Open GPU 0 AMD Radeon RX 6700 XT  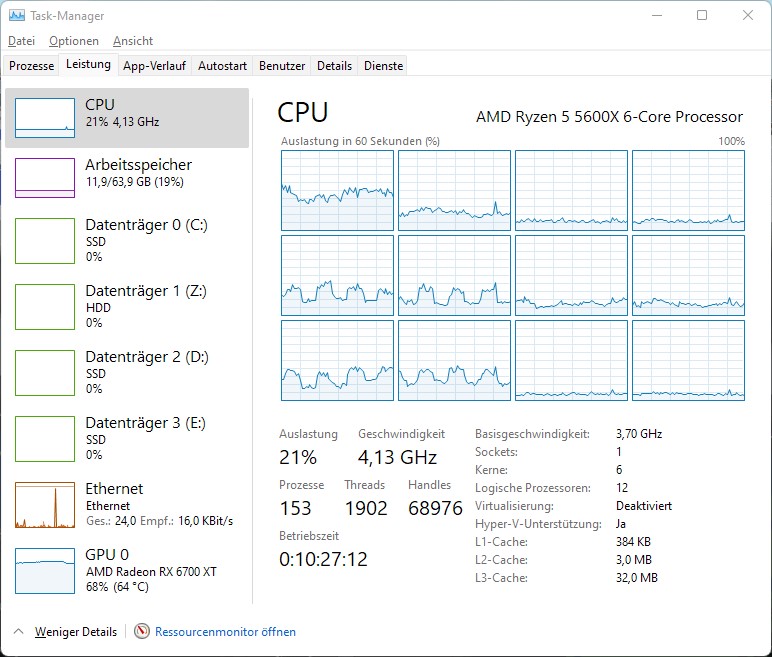127,571
